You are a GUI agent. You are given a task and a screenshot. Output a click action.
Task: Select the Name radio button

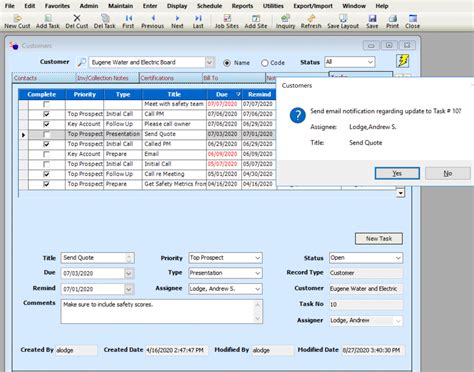[x=227, y=63]
